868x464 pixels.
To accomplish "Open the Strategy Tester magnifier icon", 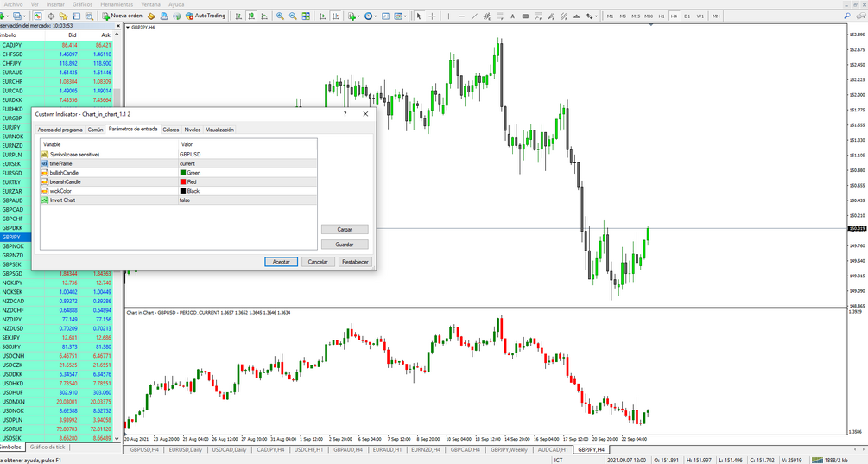I will point(89,16).
